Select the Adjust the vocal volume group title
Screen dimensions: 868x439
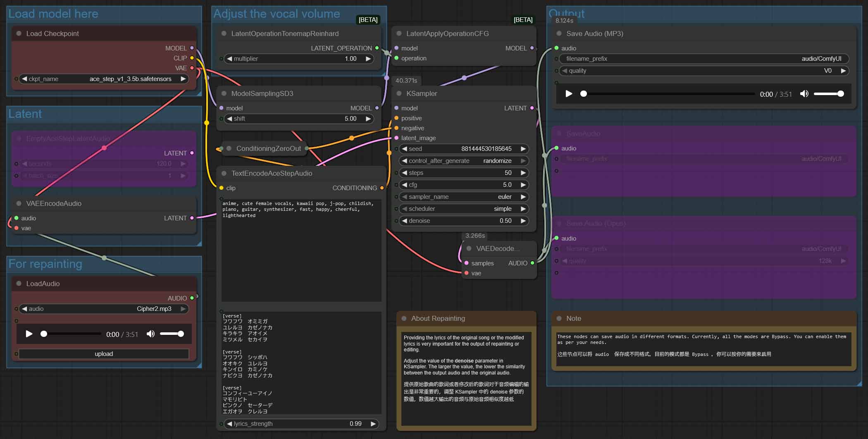tap(277, 14)
